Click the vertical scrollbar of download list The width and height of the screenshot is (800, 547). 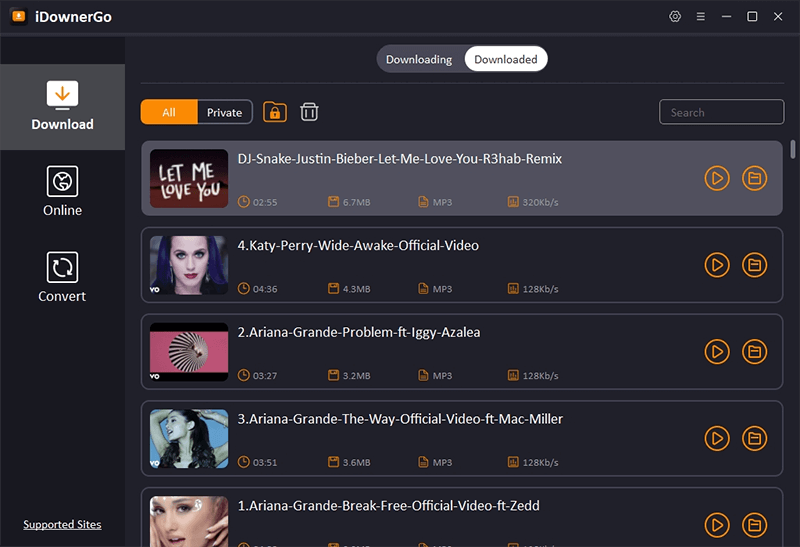point(792,150)
